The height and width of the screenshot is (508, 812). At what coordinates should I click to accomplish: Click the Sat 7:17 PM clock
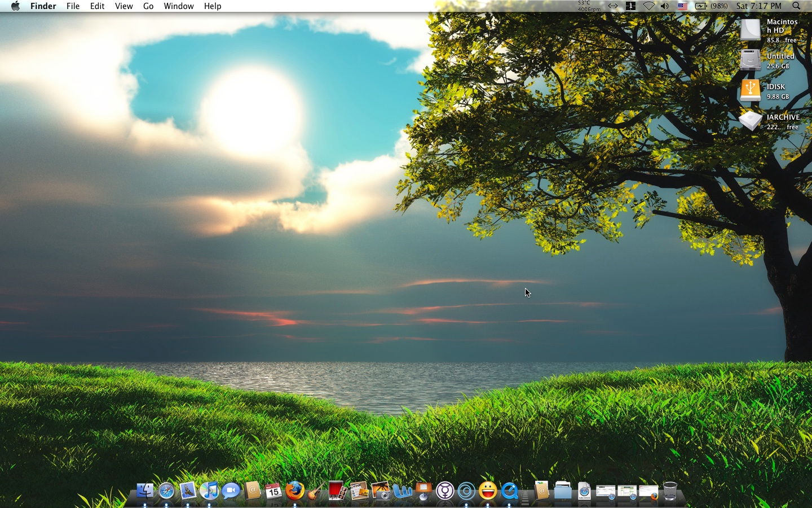tap(759, 6)
